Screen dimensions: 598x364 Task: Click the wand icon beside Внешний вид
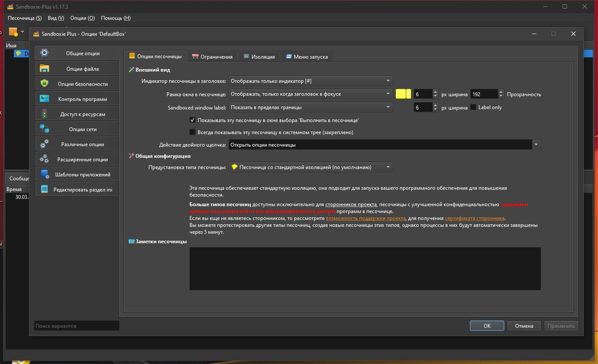pos(132,70)
